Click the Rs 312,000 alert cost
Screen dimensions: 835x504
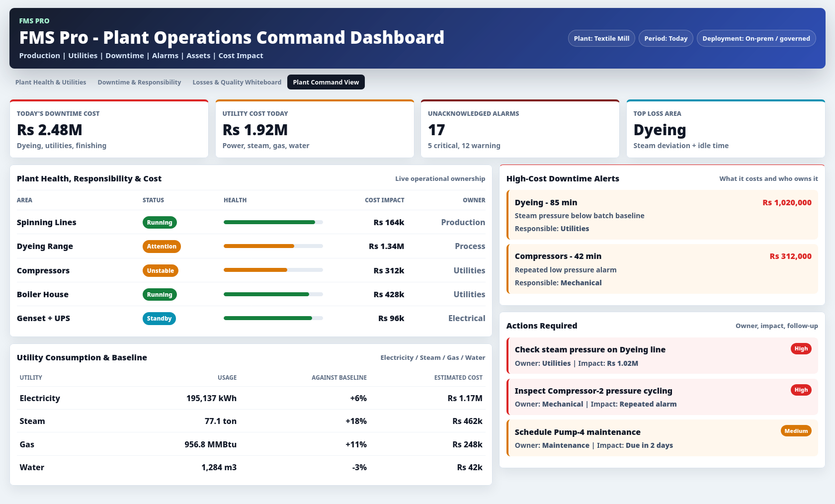coord(790,256)
